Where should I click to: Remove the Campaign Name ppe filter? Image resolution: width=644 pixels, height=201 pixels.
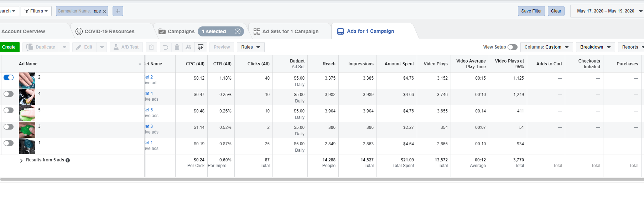[x=104, y=11]
